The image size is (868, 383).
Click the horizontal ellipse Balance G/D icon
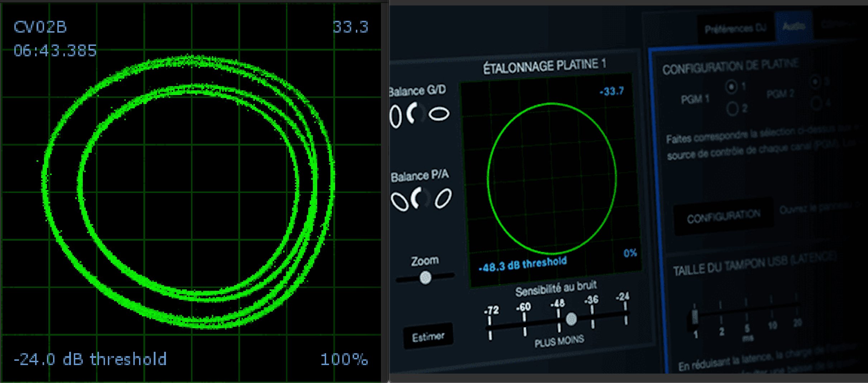click(x=439, y=114)
